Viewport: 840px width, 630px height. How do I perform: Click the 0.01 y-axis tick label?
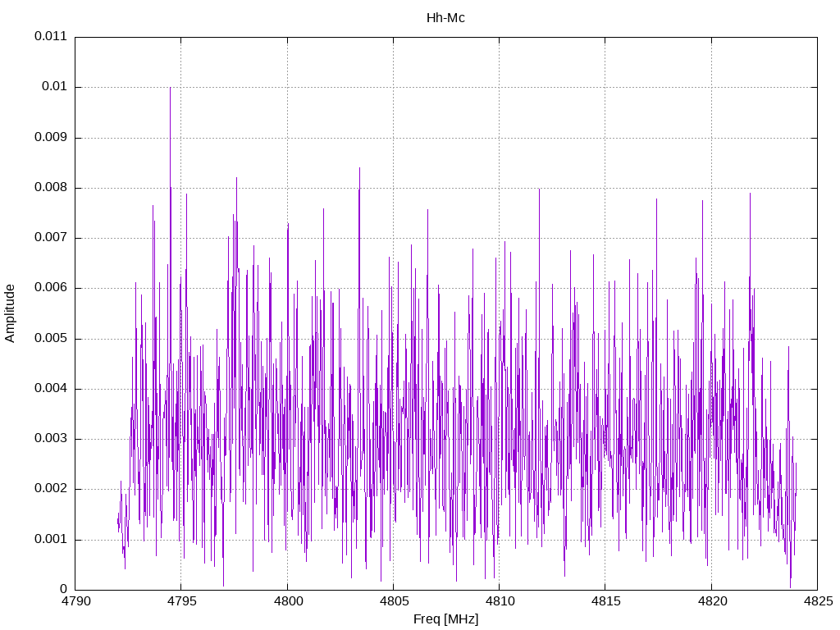click(x=54, y=87)
